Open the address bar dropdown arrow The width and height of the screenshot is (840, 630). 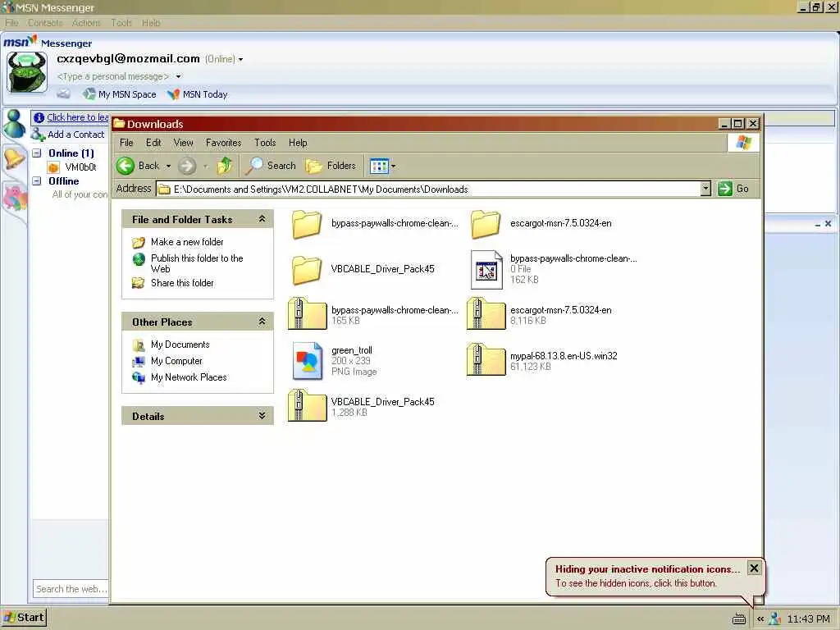point(705,189)
